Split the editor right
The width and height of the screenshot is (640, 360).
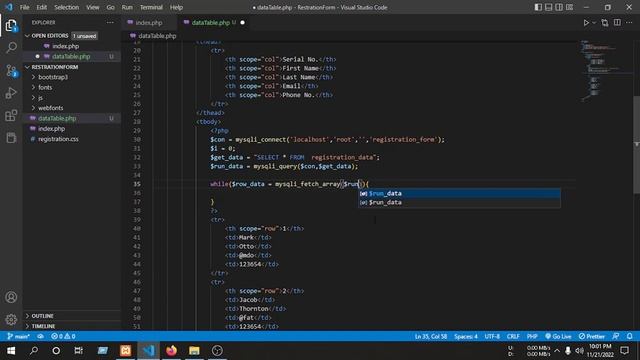tap(617, 23)
